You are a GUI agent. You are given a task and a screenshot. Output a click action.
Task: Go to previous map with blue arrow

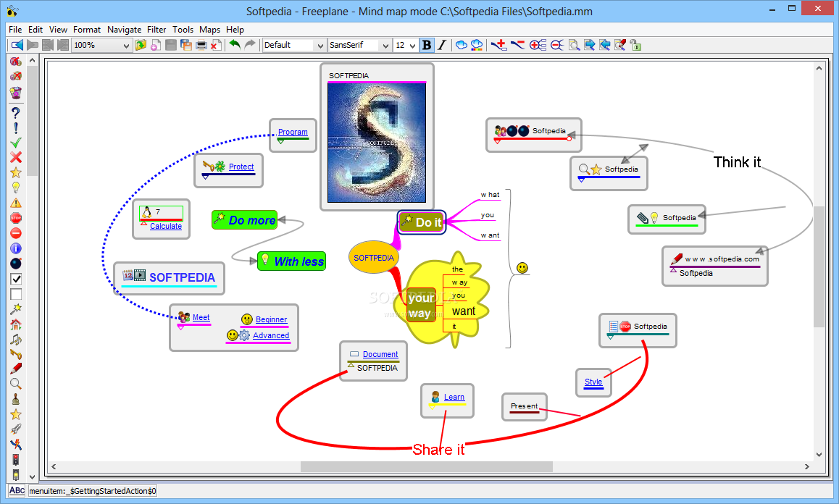[x=17, y=45]
